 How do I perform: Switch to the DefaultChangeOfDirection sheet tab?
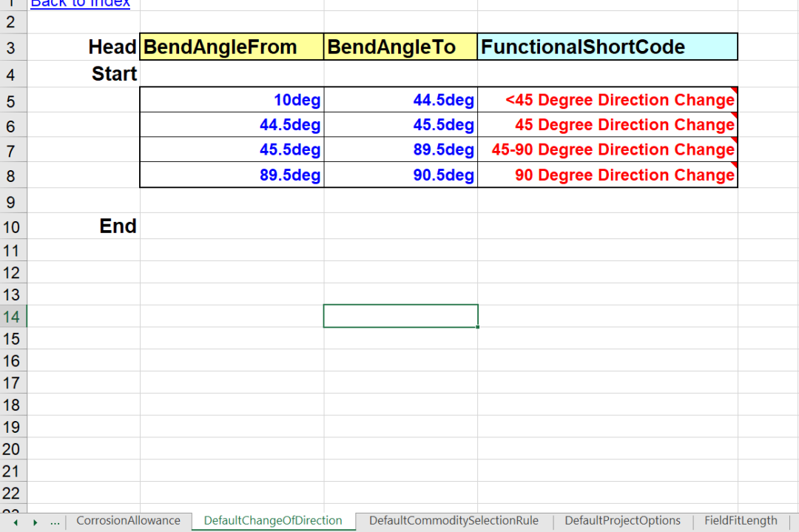(273, 521)
